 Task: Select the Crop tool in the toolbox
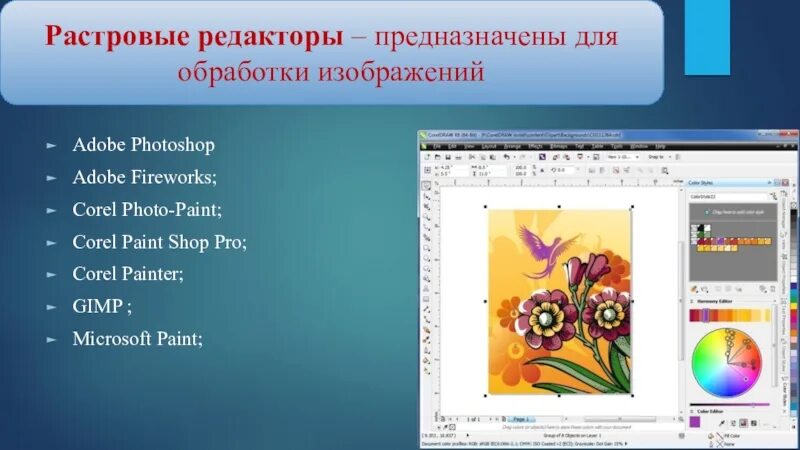(427, 207)
